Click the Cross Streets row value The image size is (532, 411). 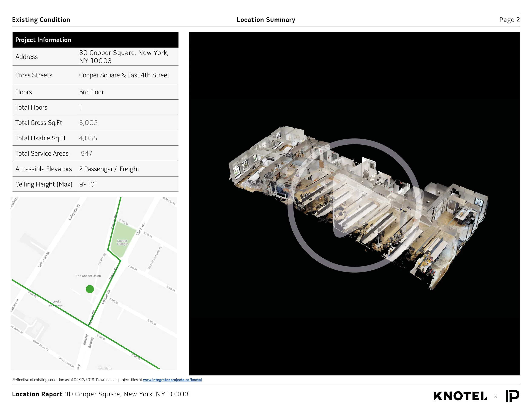click(x=124, y=75)
